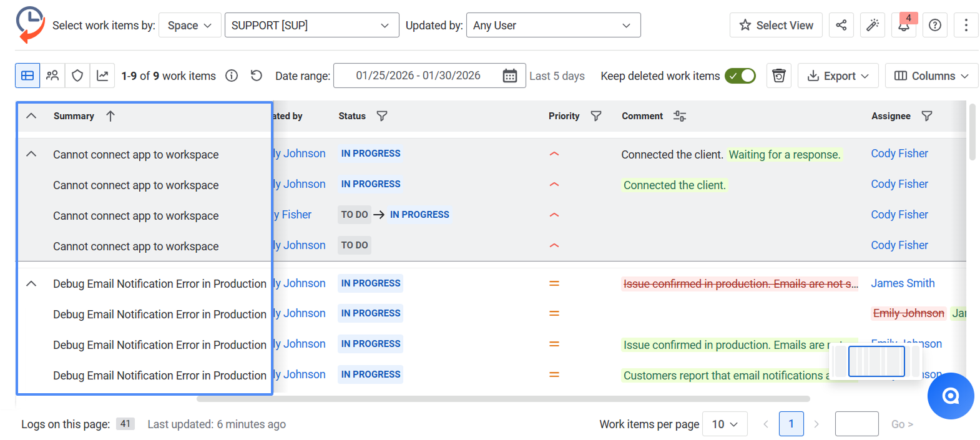Image resolution: width=980 pixels, height=440 pixels.
Task: Open the Status column filter icon
Action: (382, 116)
